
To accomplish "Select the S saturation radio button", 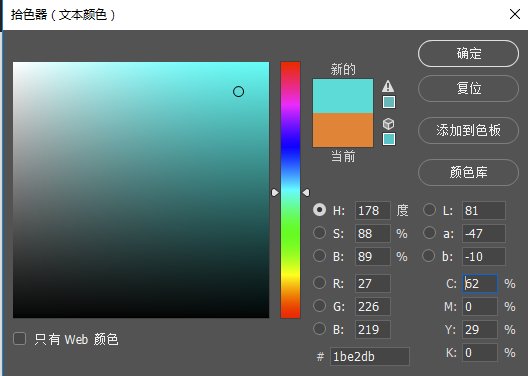I will [319, 233].
